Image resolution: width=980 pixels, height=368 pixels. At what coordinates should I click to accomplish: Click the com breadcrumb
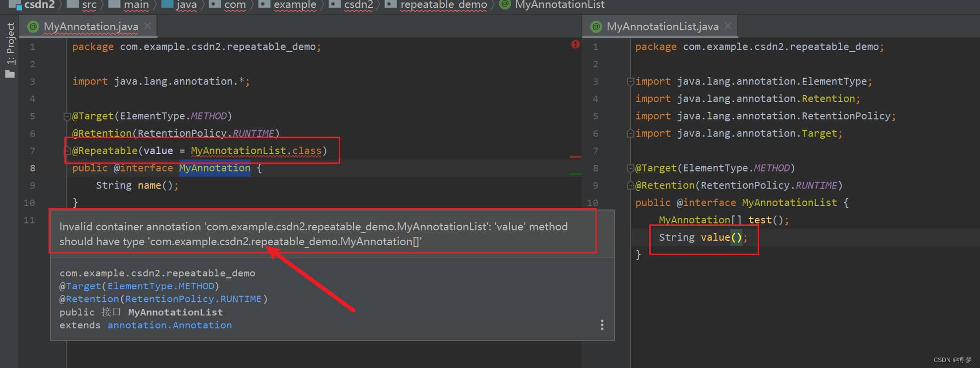[228, 5]
